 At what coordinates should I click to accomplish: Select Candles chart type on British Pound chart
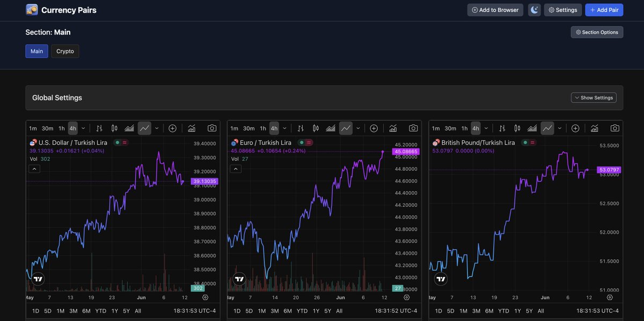pyautogui.click(x=517, y=128)
